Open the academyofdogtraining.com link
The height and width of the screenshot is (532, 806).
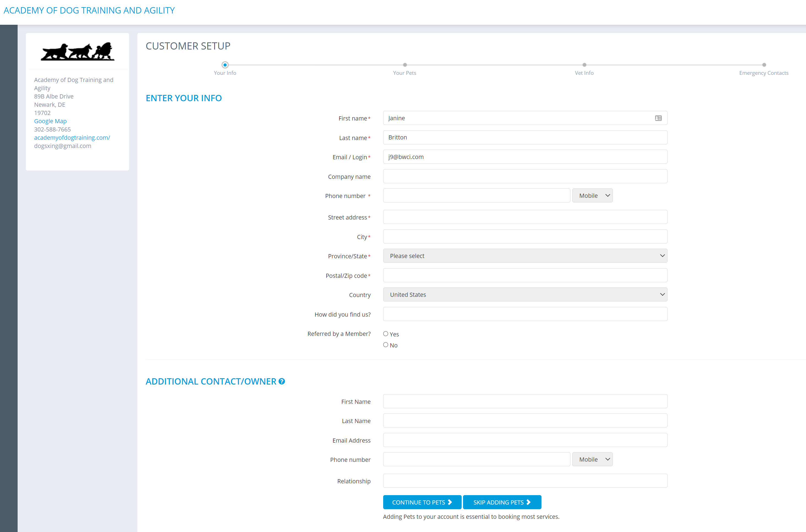(72, 138)
